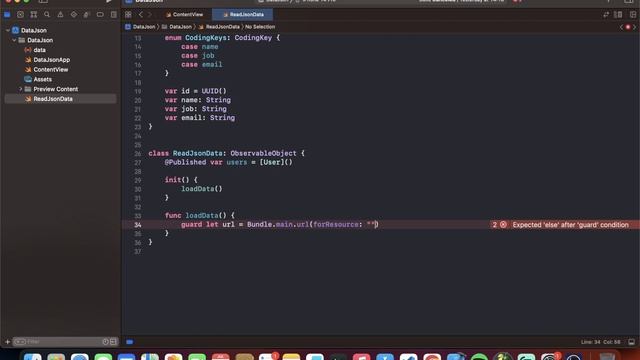Click 'Bundle.main.url' on line 34
The height and width of the screenshot is (360, 640).
point(278,224)
